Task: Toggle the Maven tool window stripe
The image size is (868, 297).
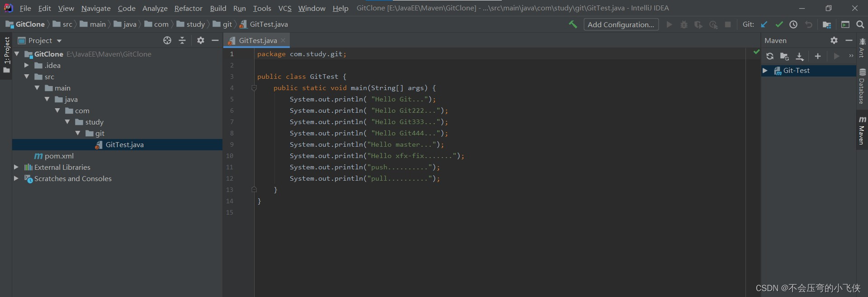Action: pyautogui.click(x=862, y=130)
